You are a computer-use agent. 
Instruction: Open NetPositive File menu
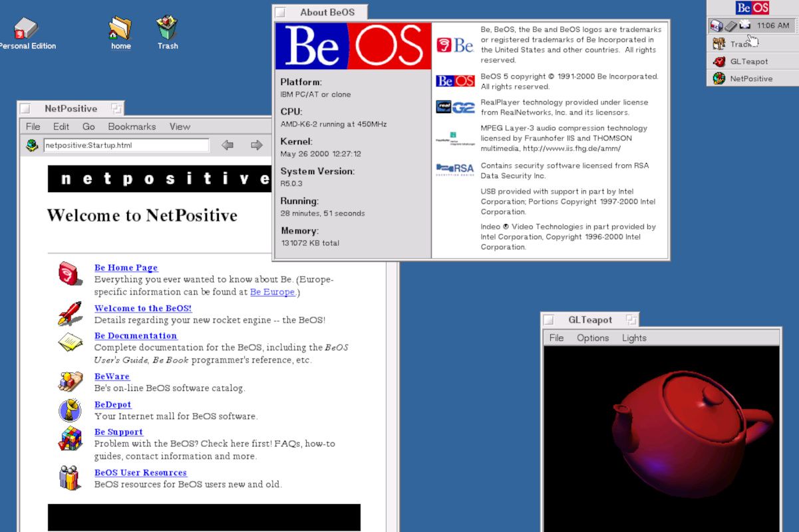[x=33, y=126]
